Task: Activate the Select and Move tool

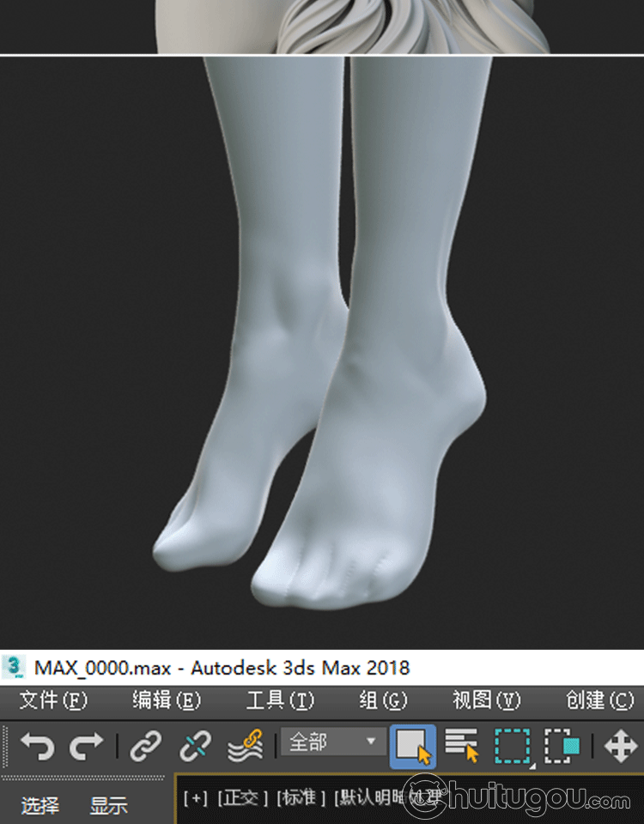Action: [x=621, y=746]
